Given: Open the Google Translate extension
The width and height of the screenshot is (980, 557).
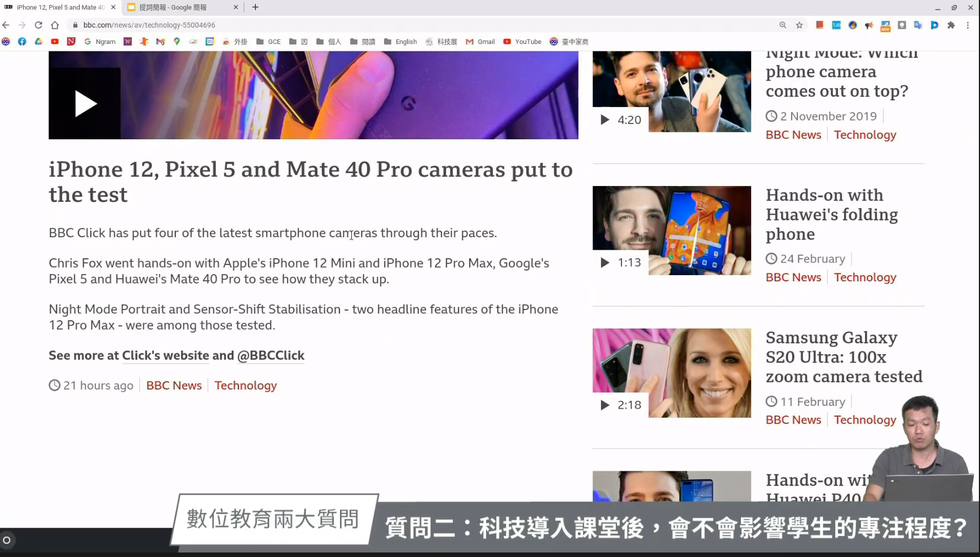Looking at the screenshot, I should click(x=918, y=25).
